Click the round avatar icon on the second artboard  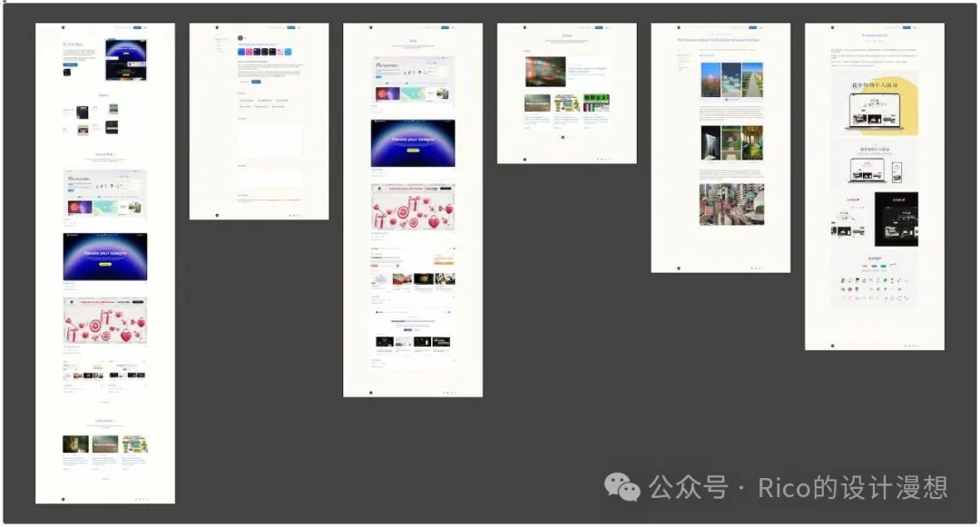click(240, 37)
